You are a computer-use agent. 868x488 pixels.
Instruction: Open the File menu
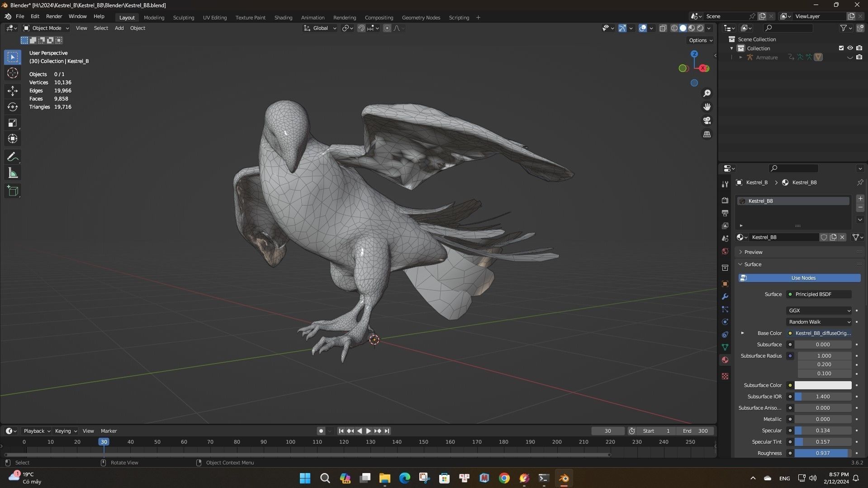coord(20,16)
